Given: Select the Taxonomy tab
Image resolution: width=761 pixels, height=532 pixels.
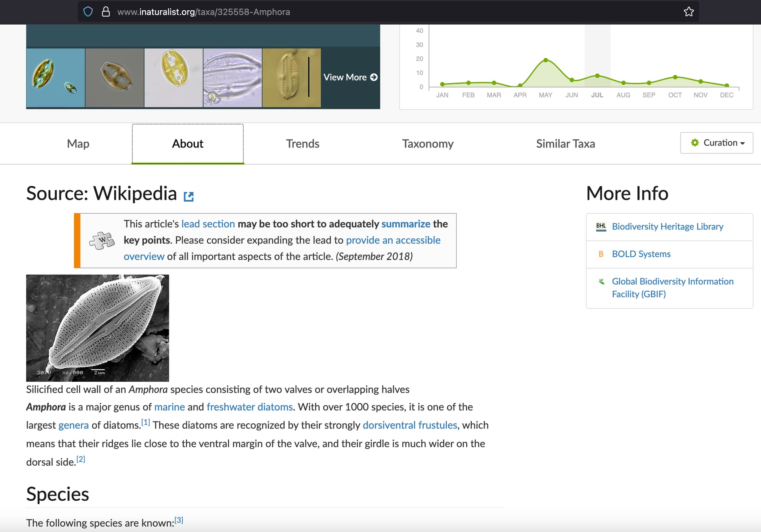Looking at the screenshot, I should [428, 144].
